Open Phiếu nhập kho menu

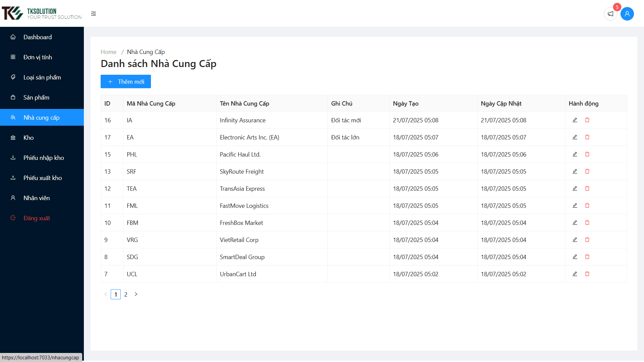[x=44, y=158]
